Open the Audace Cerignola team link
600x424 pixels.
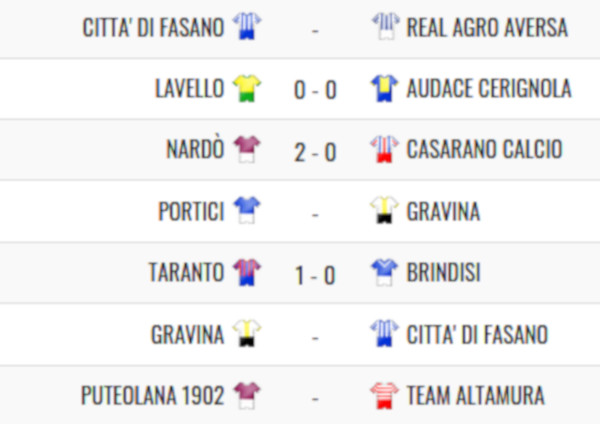(x=489, y=88)
